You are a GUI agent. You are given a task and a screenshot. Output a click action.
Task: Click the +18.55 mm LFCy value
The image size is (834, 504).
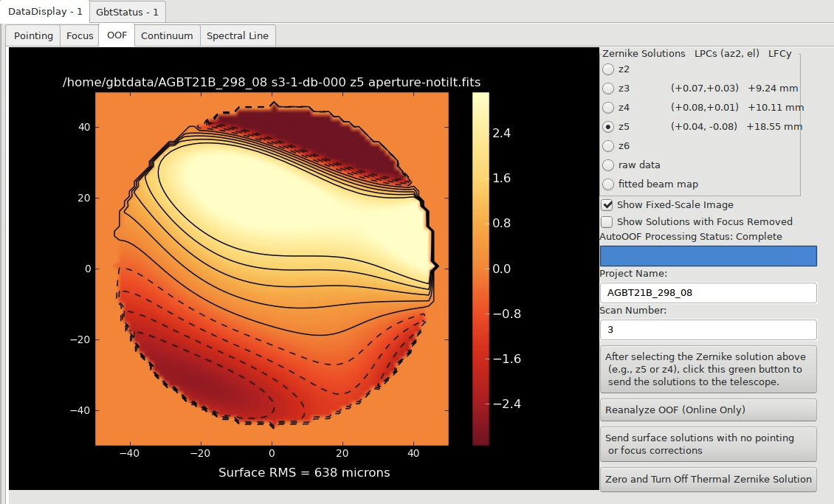pyautogui.click(x=774, y=126)
